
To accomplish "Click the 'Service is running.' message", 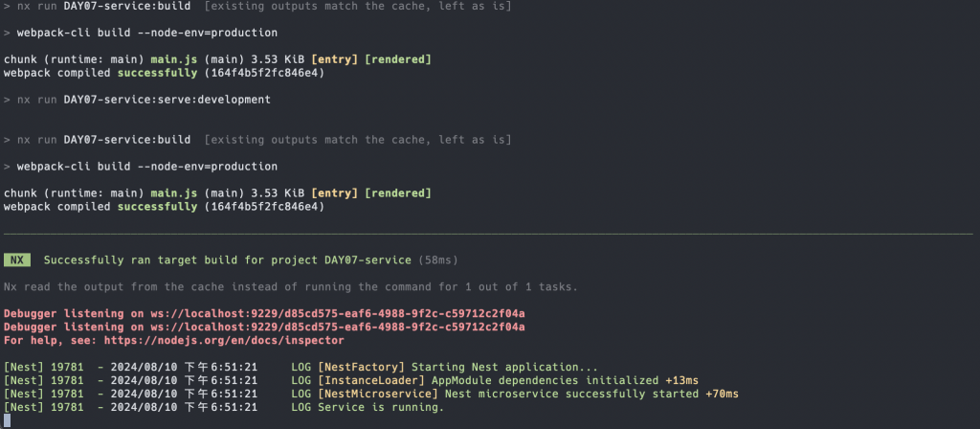I will pyautogui.click(x=381, y=407).
